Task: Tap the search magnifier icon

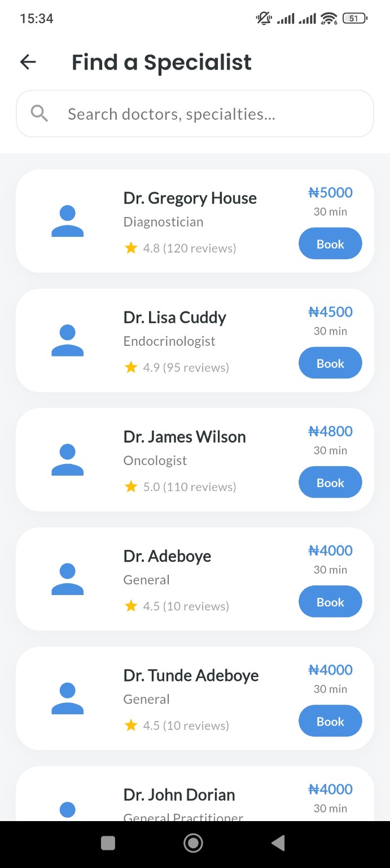Action: [39, 114]
